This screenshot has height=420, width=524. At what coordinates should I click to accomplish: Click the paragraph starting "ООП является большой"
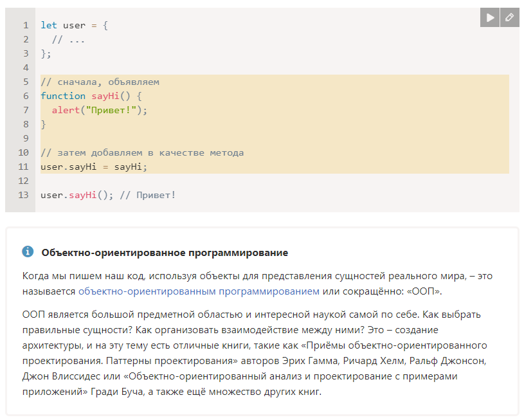[x=255, y=352]
